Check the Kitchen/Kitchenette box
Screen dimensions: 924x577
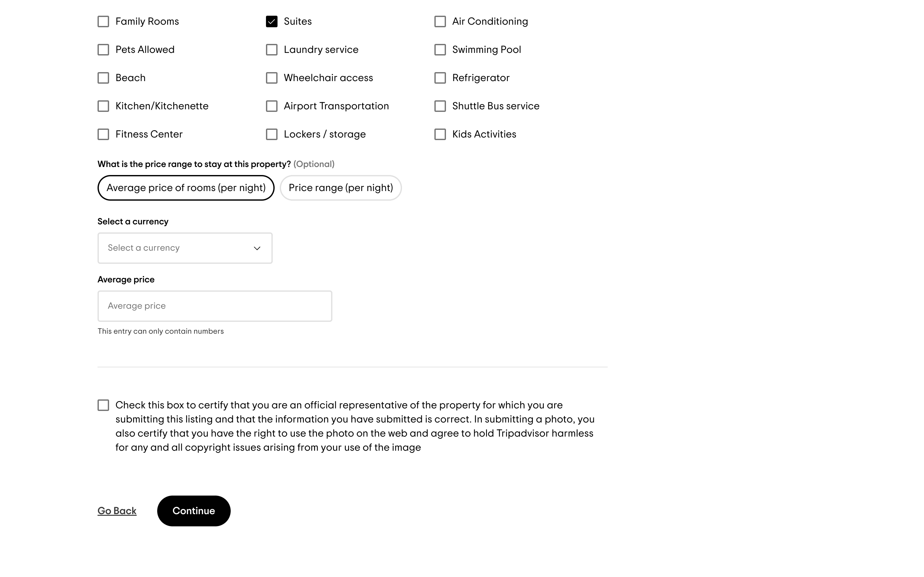click(103, 106)
